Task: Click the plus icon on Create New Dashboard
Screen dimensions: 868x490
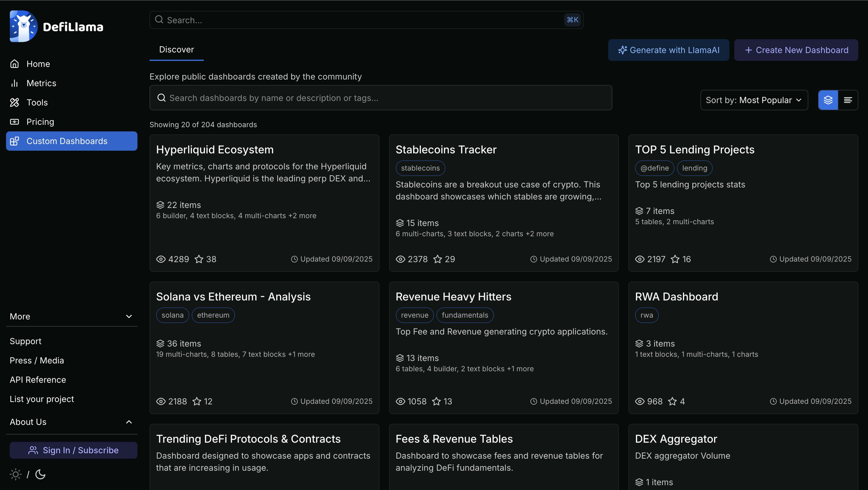Action: [x=748, y=50]
